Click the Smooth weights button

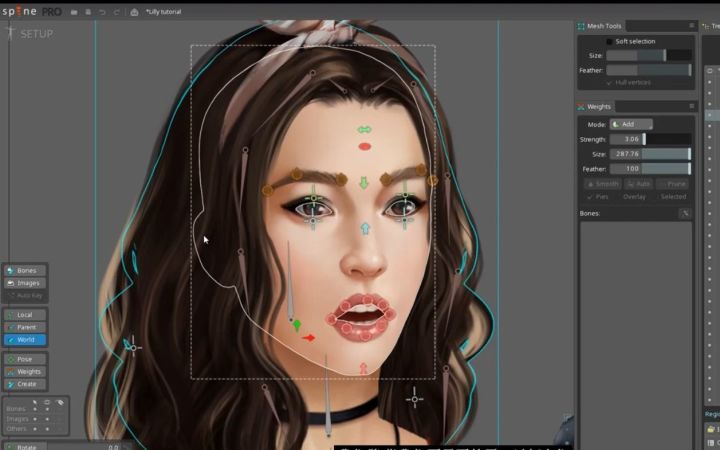602,184
